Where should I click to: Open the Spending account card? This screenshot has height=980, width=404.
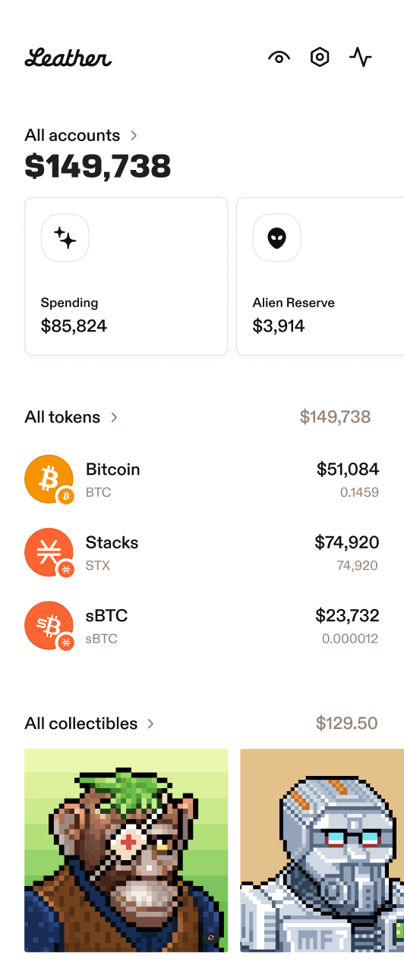[x=126, y=276]
